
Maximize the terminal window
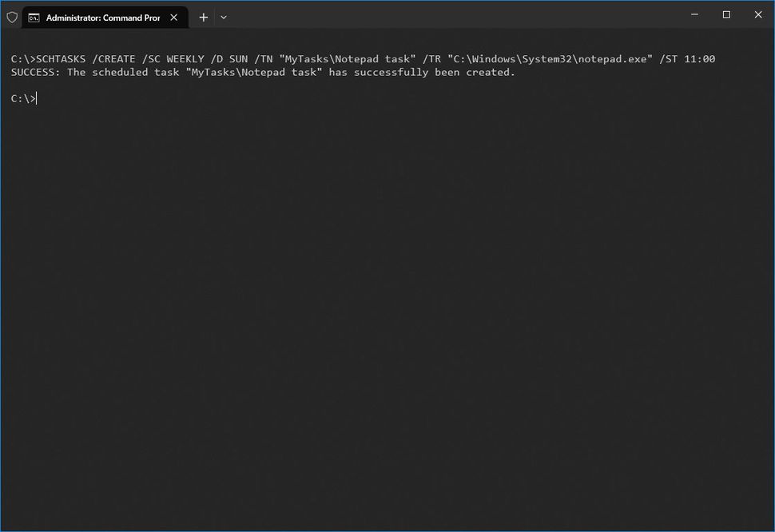725,14
